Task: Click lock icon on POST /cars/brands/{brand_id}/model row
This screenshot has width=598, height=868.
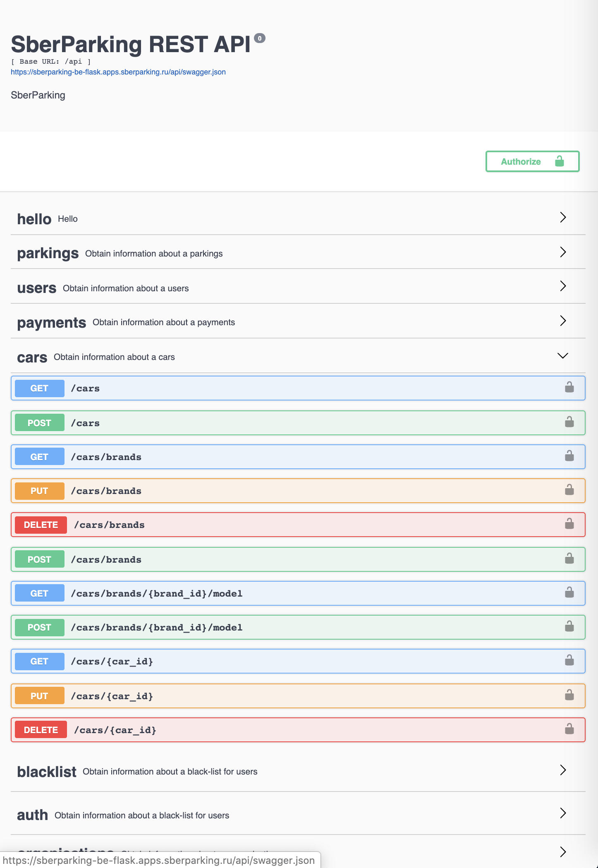Action: pyautogui.click(x=569, y=627)
